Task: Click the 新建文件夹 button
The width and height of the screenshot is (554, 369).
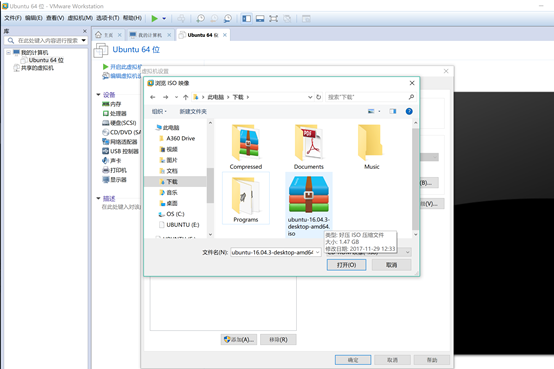Action: pyautogui.click(x=193, y=112)
